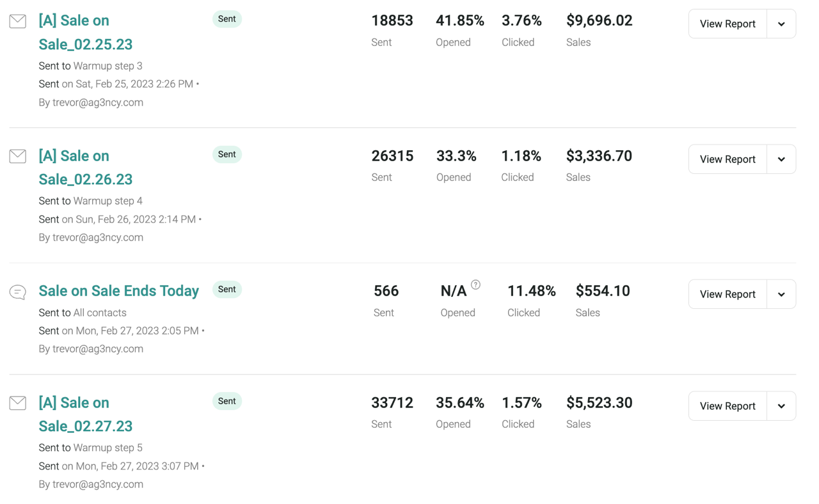Expand dropdown arrow next to Sale_02.25.23 View Report
Image resolution: width=819 pixels, height=504 pixels.
[781, 24]
